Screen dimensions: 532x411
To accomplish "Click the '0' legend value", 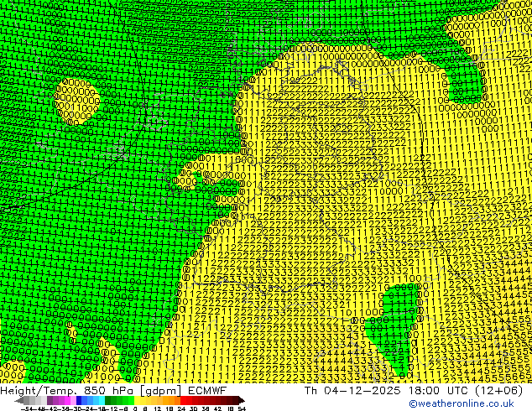I will coord(135,408).
